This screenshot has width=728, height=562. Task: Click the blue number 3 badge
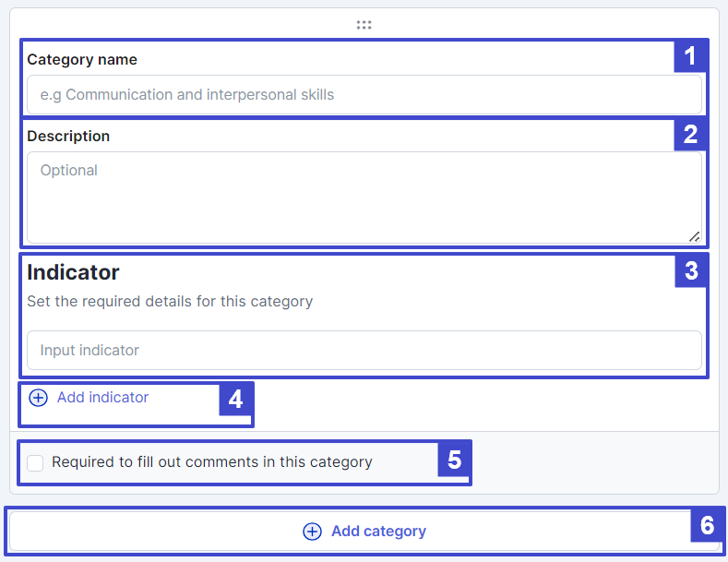691,270
